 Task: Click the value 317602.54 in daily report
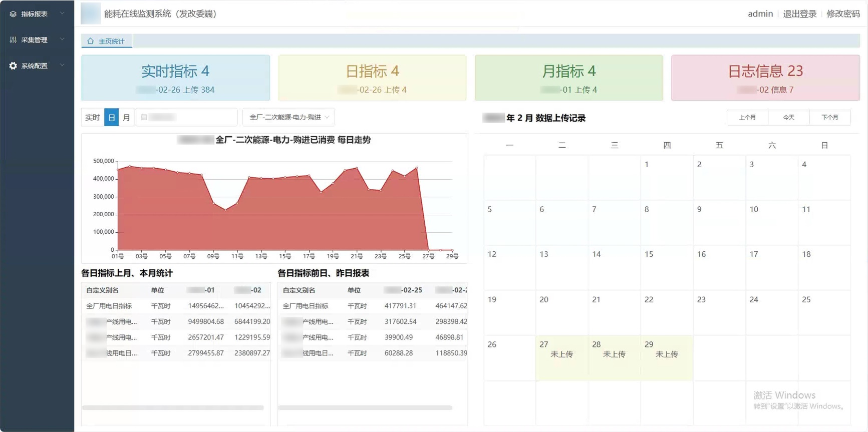(x=400, y=321)
